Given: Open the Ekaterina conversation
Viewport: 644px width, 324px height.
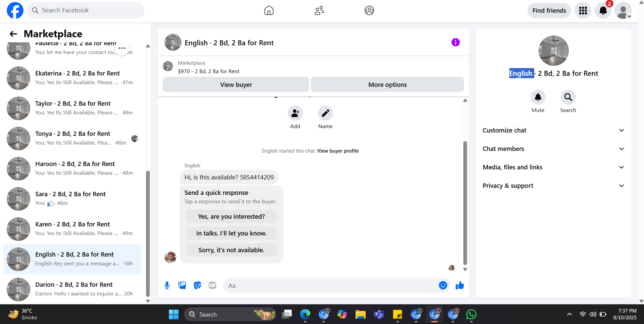Looking at the screenshot, I should 72,78.
